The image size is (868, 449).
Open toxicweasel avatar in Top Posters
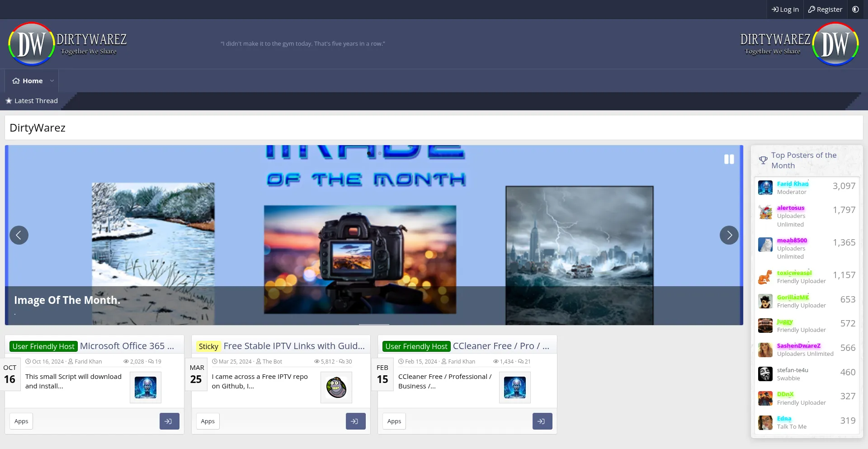point(765,277)
